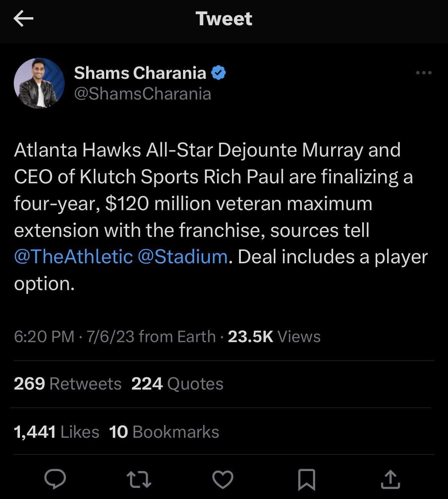Click the Tweet header title
Image resolution: width=448 pixels, height=499 pixels.
(x=224, y=18)
